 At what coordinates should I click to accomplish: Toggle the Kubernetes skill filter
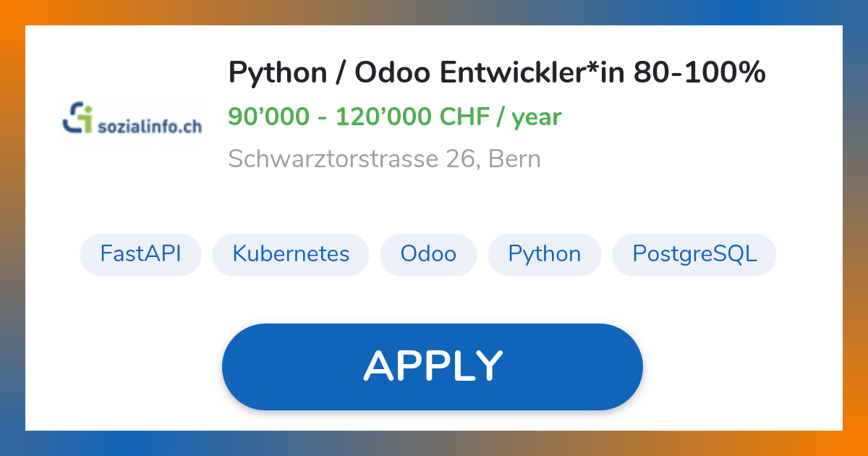click(291, 254)
